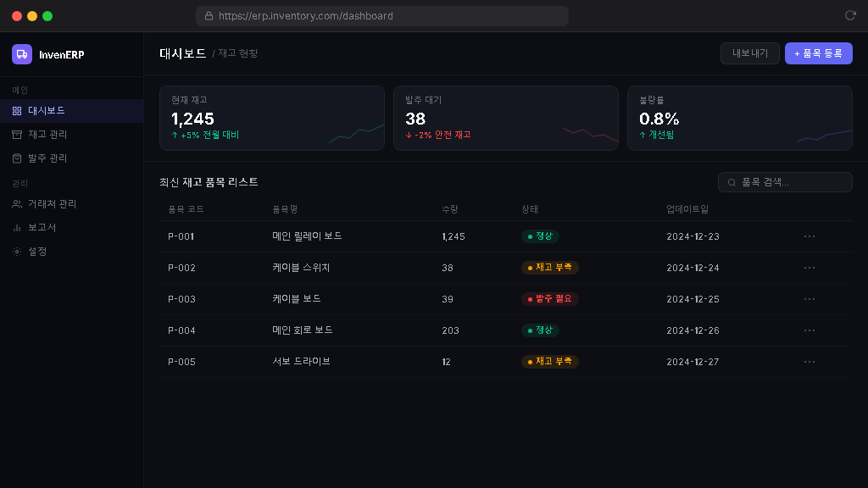Toggle the 재고 부족 badge on P-002
The width and height of the screenshot is (868, 488).
550,268
